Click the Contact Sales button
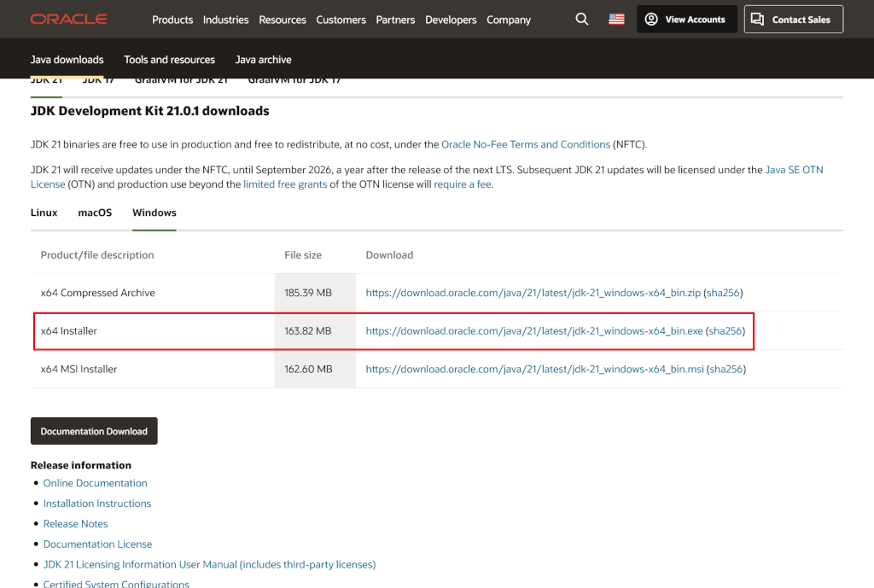The width and height of the screenshot is (874, 588). point(793,20)
